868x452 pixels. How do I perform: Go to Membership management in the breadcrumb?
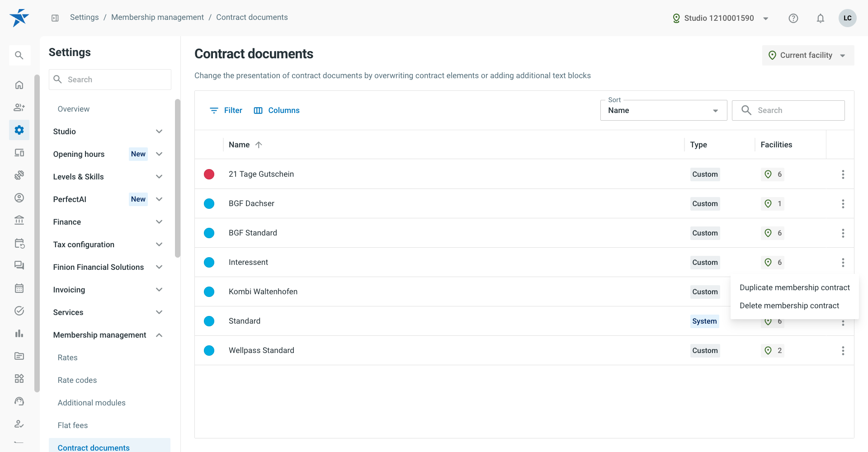pyautogui.click(x=158, y=17)
